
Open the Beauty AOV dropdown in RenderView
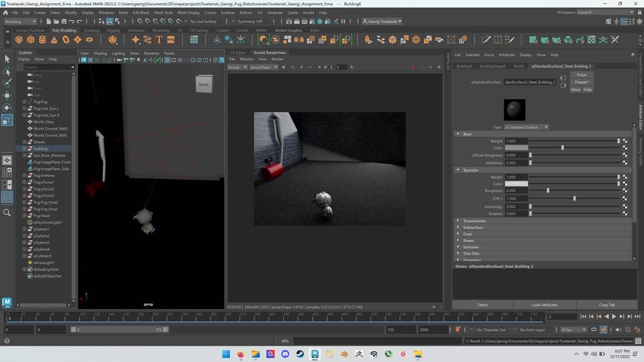pos(238,67)
